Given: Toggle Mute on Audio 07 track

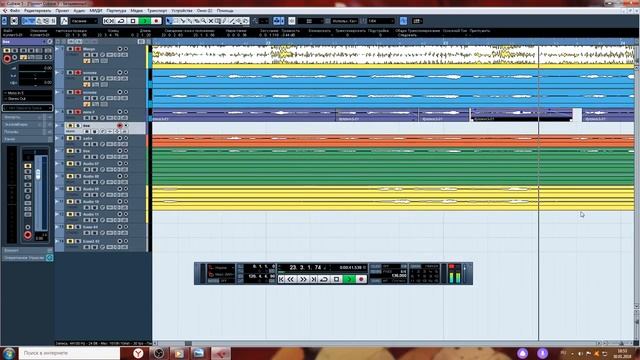Looking at the screenshot, I should [70, 164].
